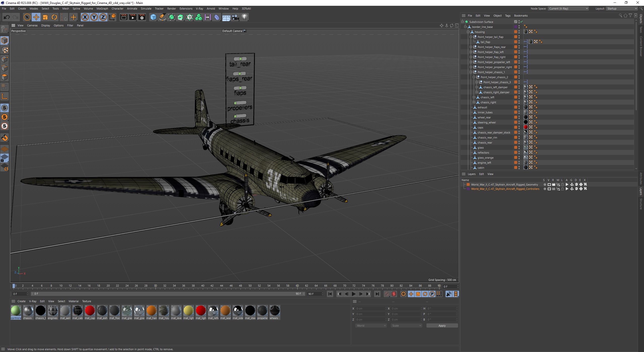Select Texture mode in left sidebar
Viewport: 644px width, 352px height.
pos(5,50)
